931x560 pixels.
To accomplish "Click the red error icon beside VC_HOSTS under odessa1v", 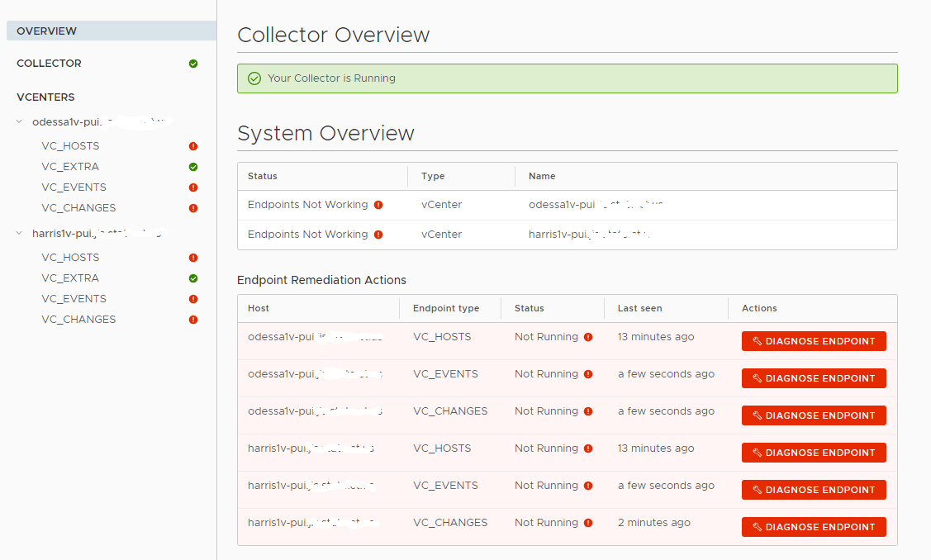I will [192, 145].
